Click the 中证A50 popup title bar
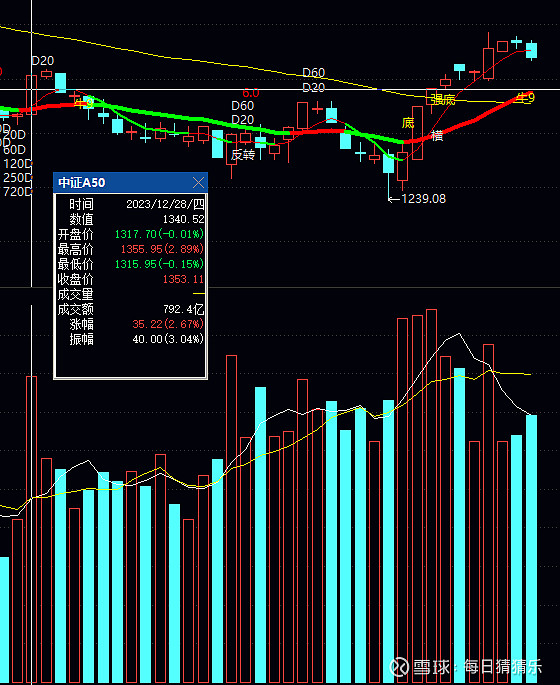Viewport: 560px width, 685px height. [130, 183]
